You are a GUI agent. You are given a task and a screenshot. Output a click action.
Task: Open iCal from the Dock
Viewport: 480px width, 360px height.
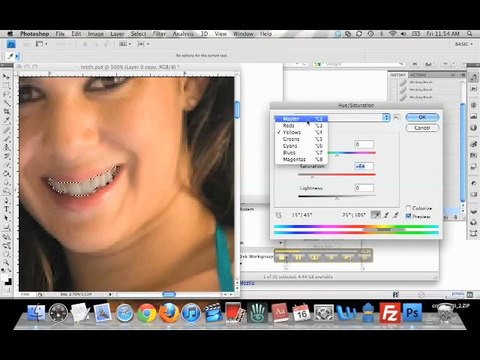[301, 313]
